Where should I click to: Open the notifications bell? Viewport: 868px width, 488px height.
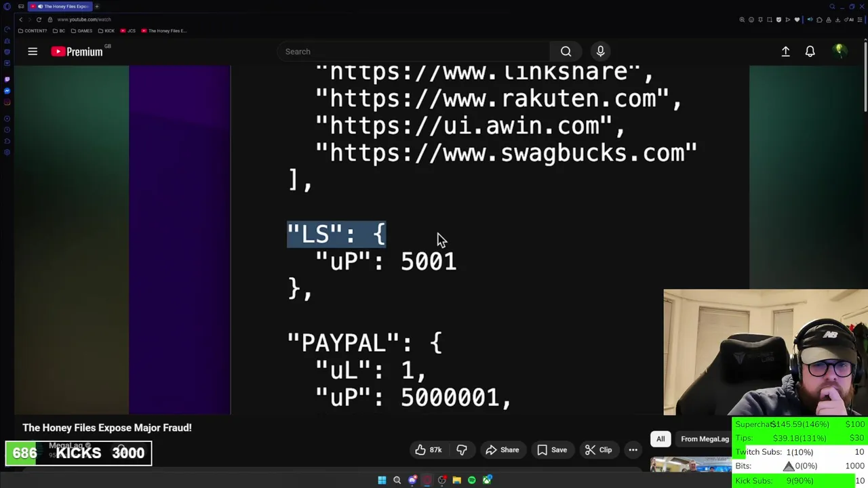coord(810,52)
